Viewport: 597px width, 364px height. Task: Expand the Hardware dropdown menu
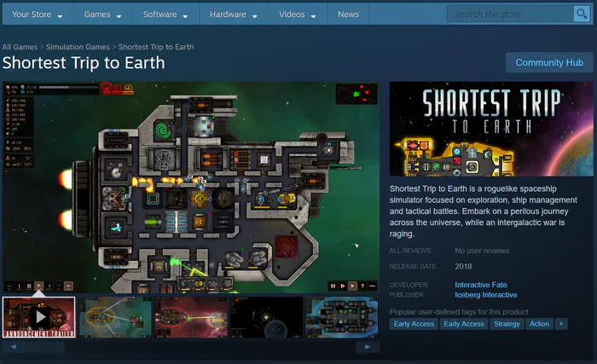coord(234,14)
